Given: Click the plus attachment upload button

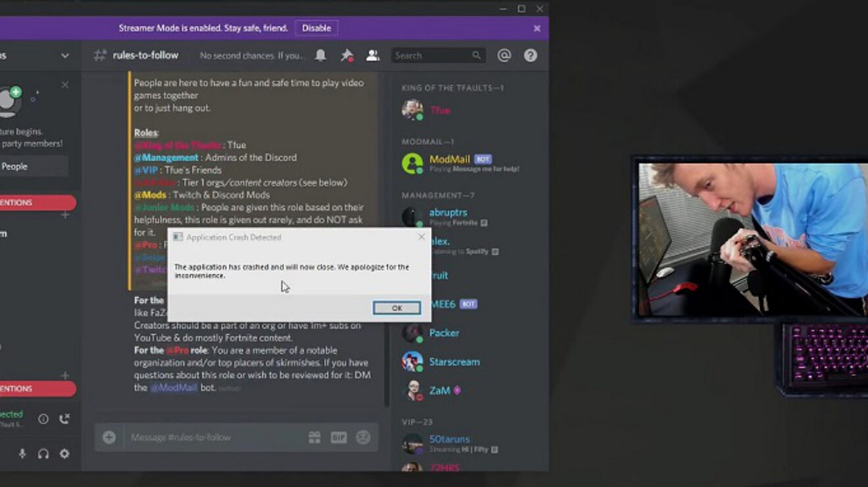Looking at the screenshot, I should tap(109, 438).
